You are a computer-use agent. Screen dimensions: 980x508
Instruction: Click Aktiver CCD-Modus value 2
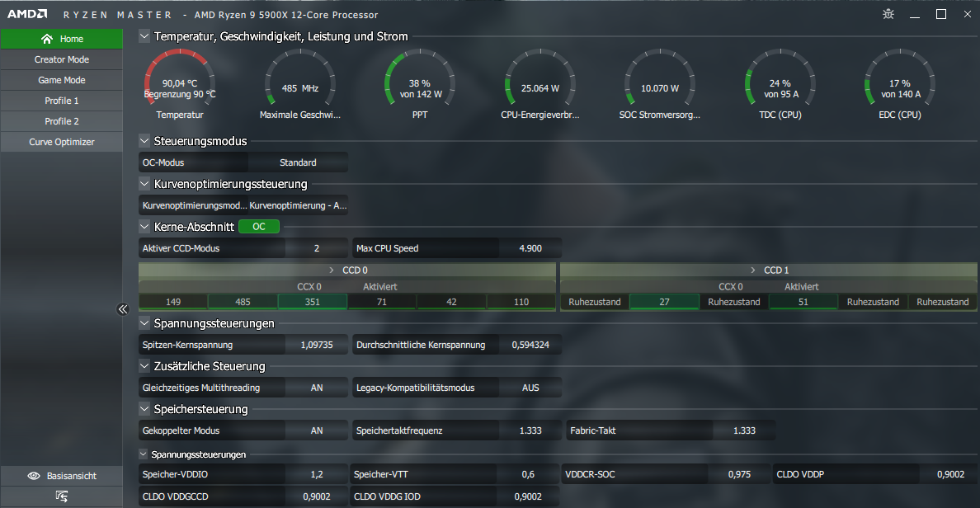click(x=317, y=248)
